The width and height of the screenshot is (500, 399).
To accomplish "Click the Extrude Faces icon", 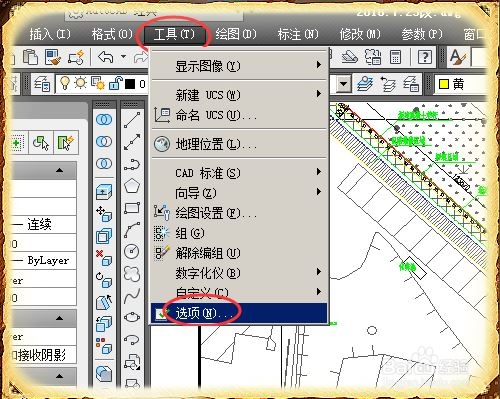I will coord(104,192).
